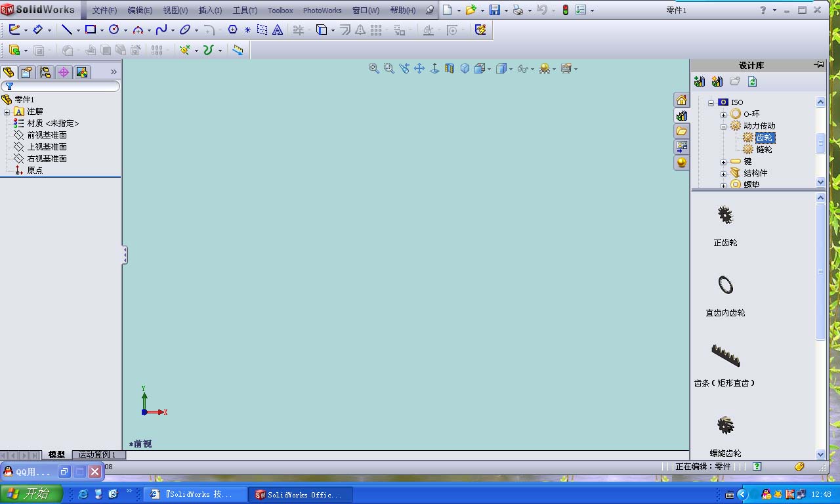Image resolution: width=840 pixels, height=504 pixels.
Task: Click Refresh icon in Design Library
Action: [x=753, y=81]
